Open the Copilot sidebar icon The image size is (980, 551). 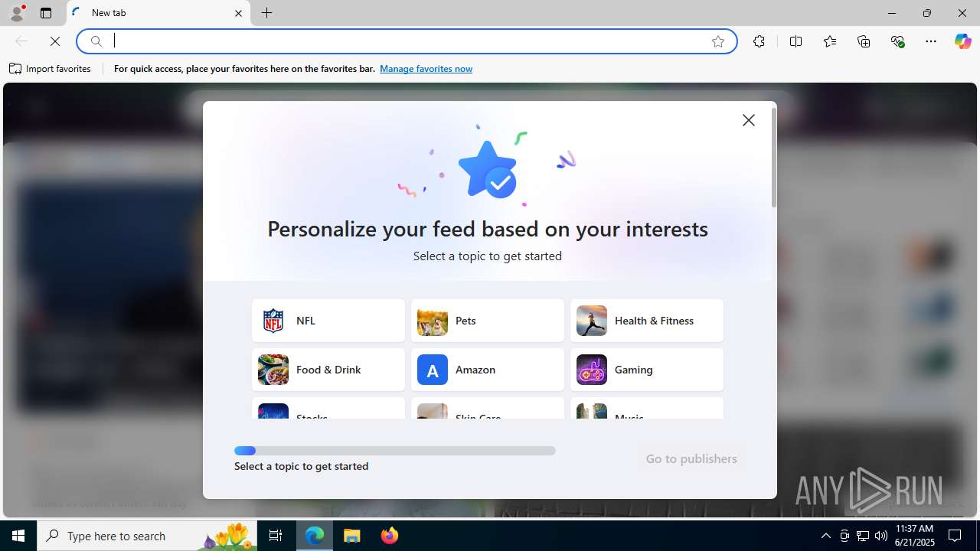pos(962,41)
